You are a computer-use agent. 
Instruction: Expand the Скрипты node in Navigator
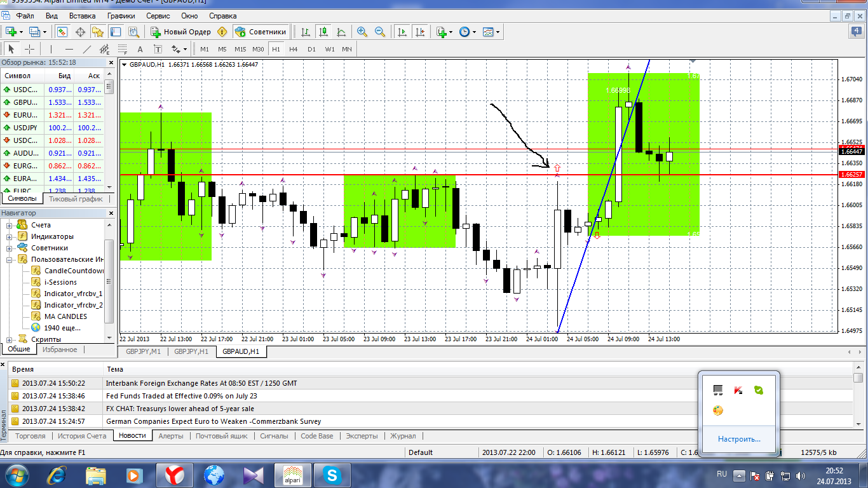[x=10, y=339]
